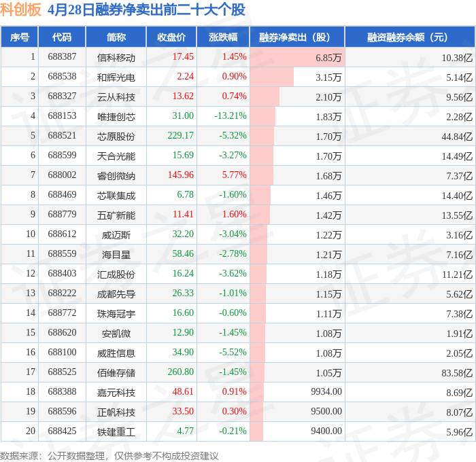Click balance value 10.38亿

coord(457,58)
